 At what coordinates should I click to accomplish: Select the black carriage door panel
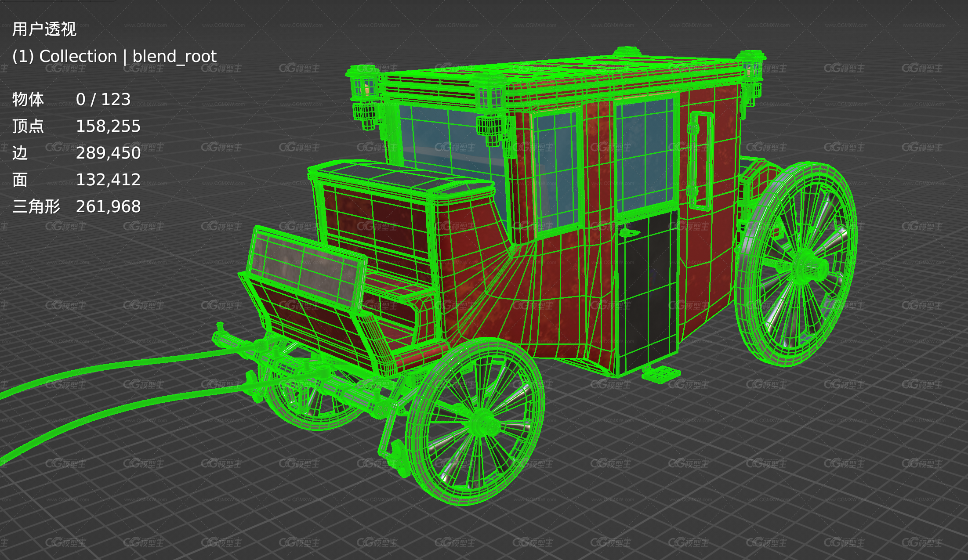point(649,293)
